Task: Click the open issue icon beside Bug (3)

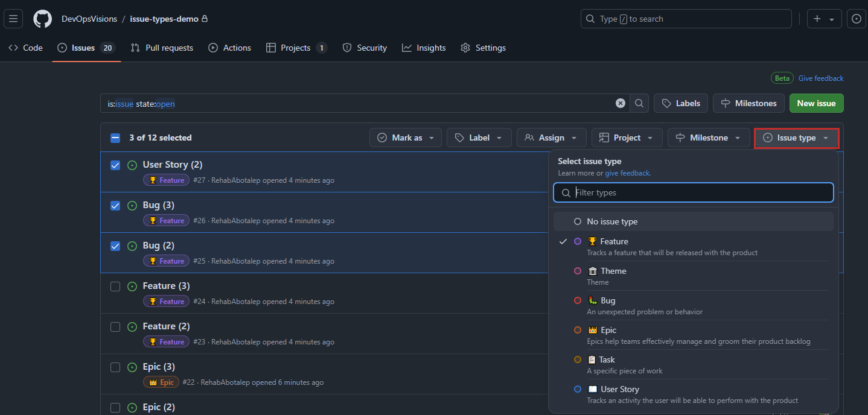Action: click(132, 205)
